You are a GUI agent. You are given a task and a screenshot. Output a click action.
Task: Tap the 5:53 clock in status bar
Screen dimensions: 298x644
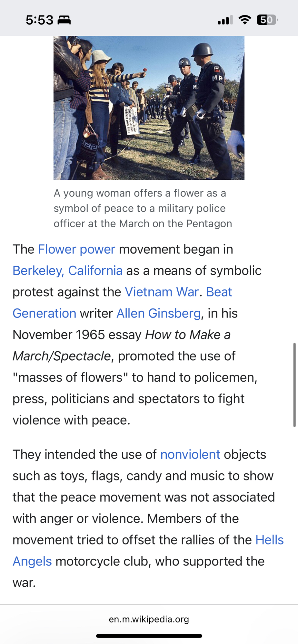point(39,20)
